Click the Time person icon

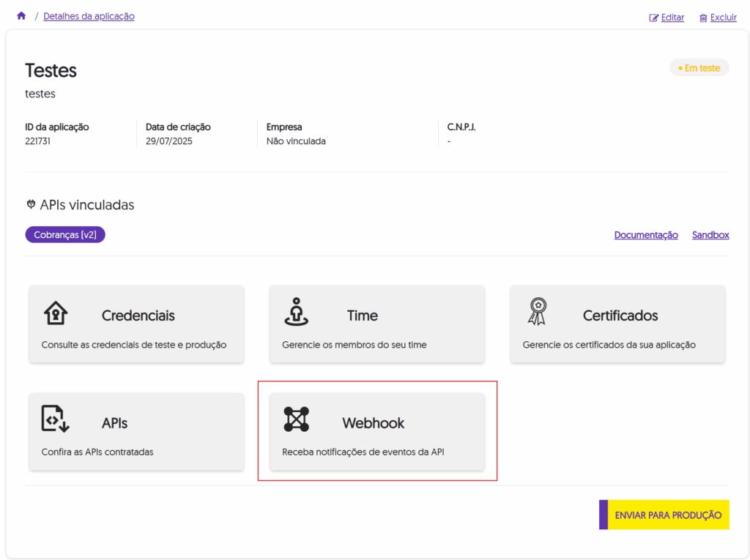(296, 312)
